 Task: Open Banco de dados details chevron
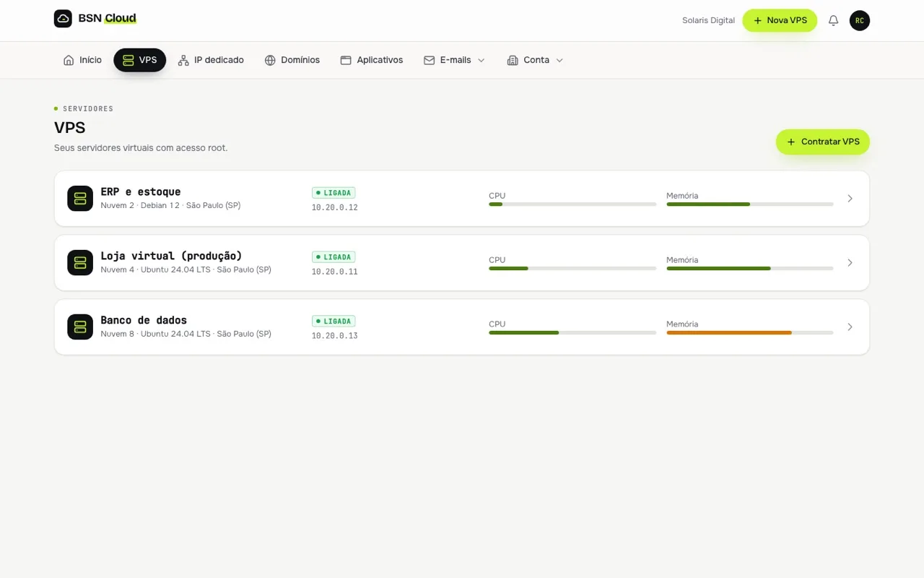click(x=850, y=327)
